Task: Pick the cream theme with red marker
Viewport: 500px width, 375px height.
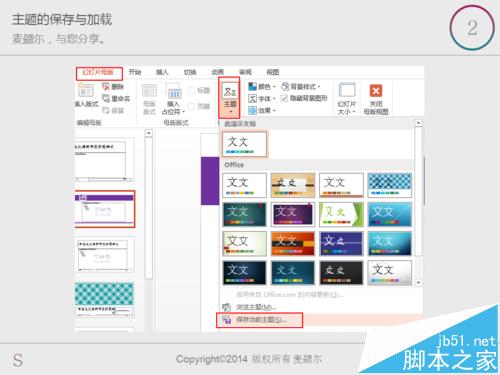Action: (x=244, y=244)
